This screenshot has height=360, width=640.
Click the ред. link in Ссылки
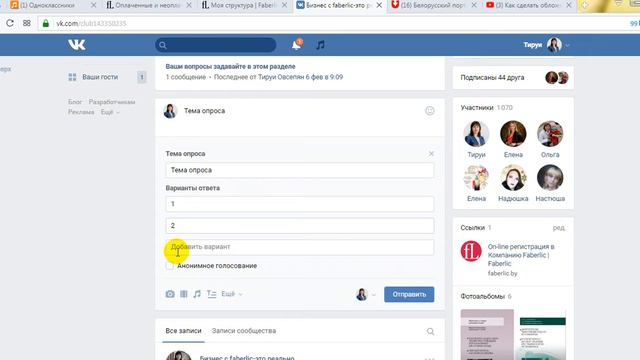pyautogui.click(x=559, y=228)
